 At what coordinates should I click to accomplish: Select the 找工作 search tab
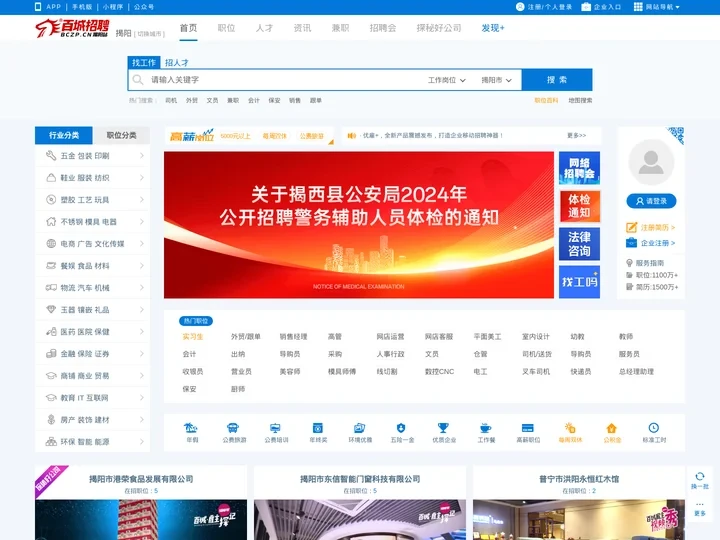point(144,62)
